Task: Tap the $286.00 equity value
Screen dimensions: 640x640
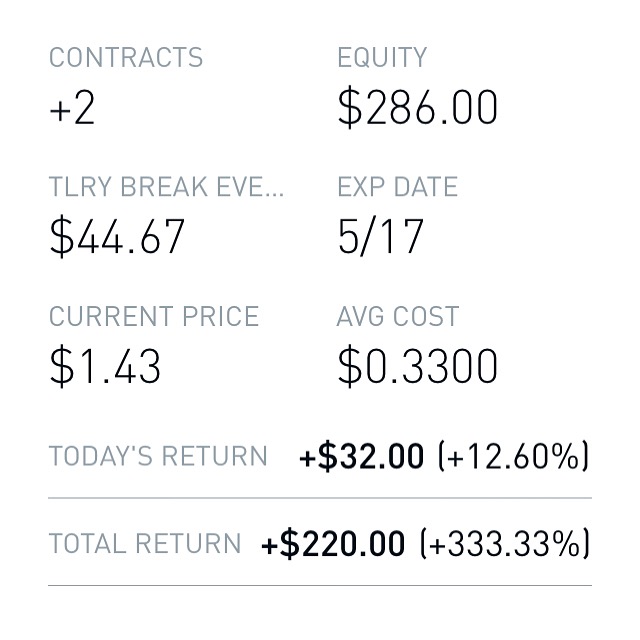Action: click(417, 107)
